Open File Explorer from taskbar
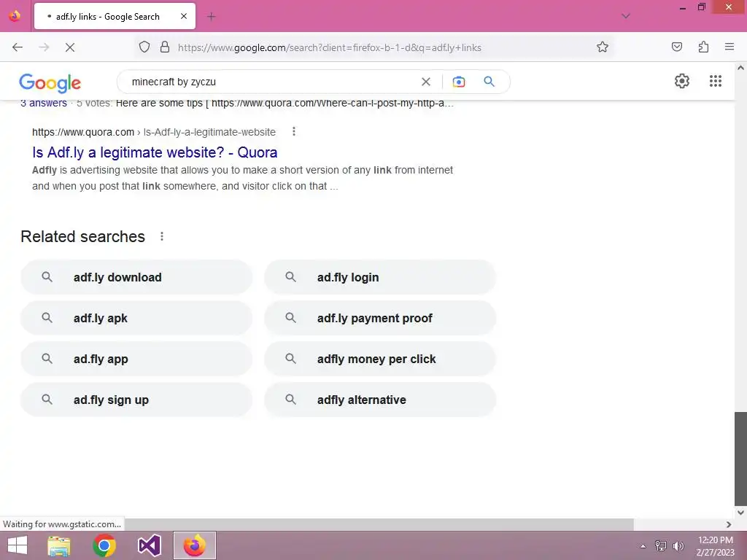The height and width of the screenshot is (560, 747). click(x=59, y=545)
